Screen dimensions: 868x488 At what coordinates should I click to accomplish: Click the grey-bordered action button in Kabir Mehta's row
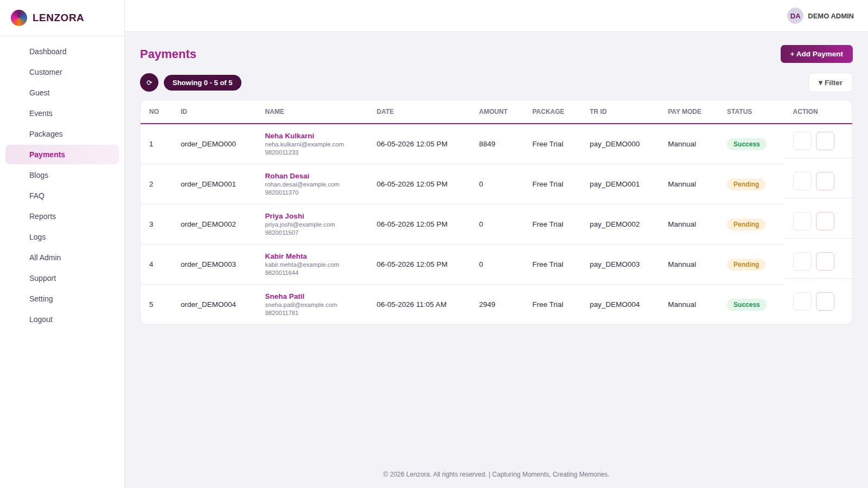tap(802, 261)
